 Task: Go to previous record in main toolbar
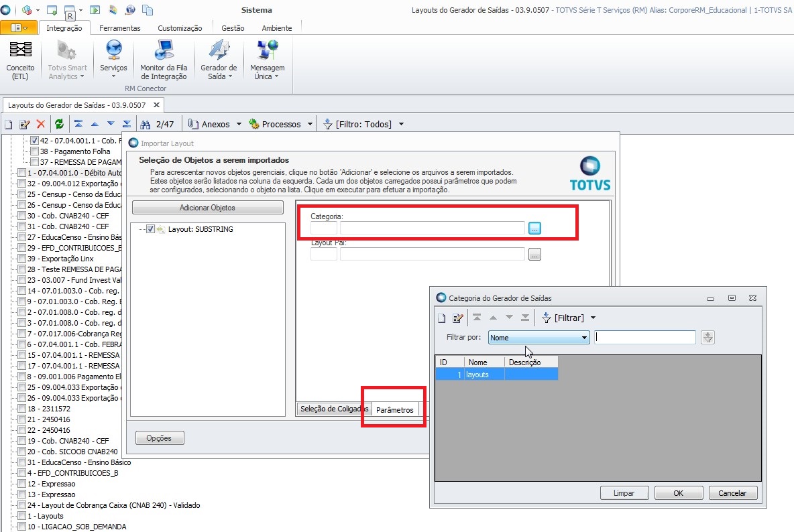95,124
